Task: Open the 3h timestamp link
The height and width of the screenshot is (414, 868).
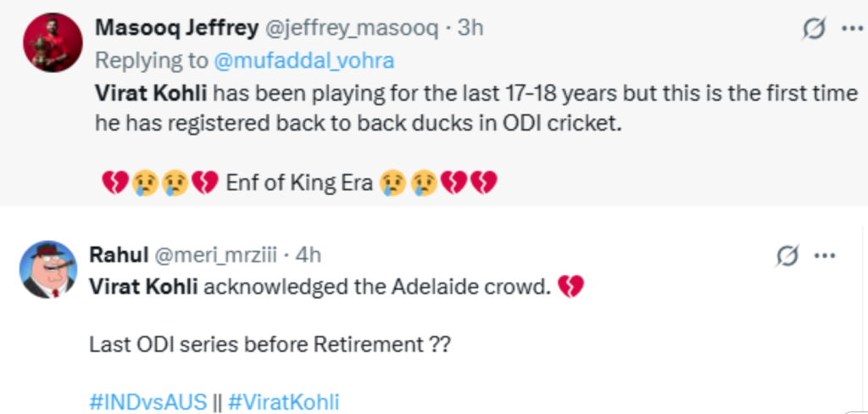Action: click(470, 28)
